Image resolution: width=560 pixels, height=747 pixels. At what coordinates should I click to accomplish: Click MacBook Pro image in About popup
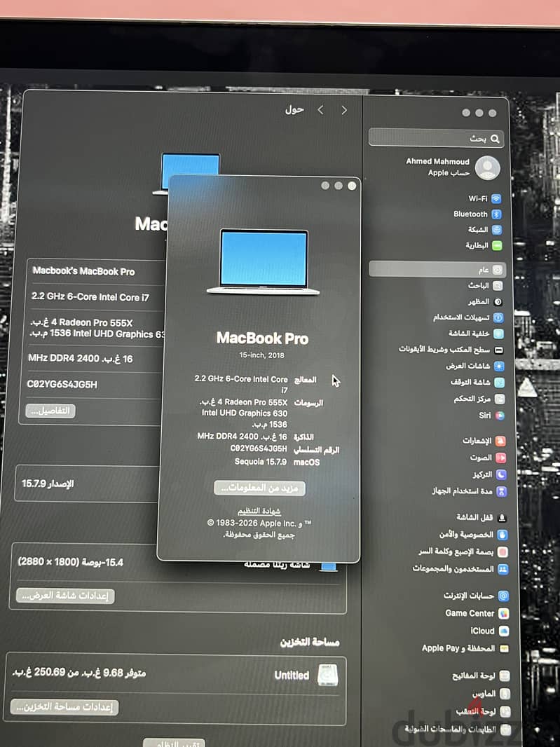(263, 262)
